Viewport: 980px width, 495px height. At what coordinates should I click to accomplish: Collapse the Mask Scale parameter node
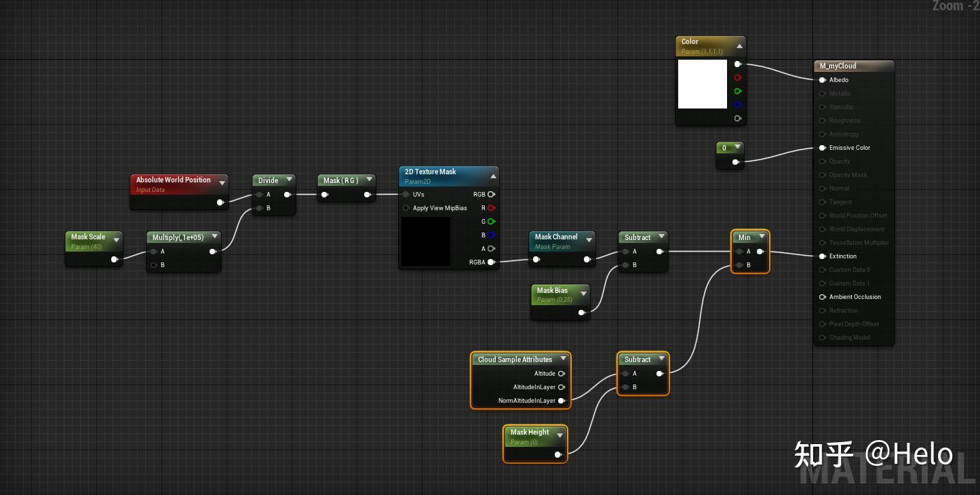(116, 239)
